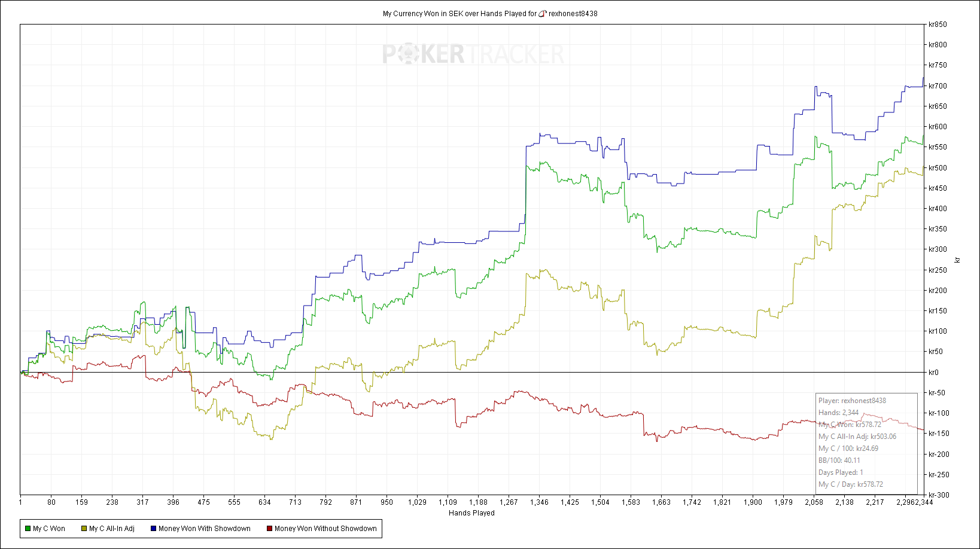The image size is (980, 549).
Task: Click the '1,742' hands x-axis label
Action: (692, 502)
